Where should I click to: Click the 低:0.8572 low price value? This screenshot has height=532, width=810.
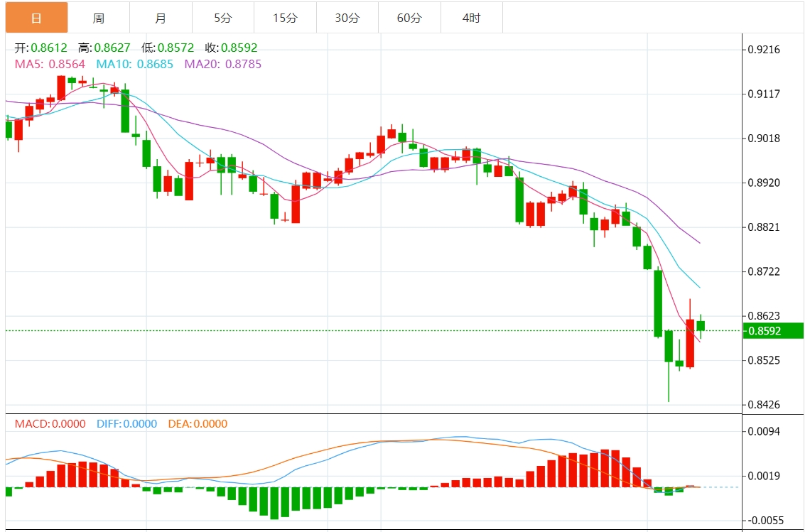click(168, 48)
